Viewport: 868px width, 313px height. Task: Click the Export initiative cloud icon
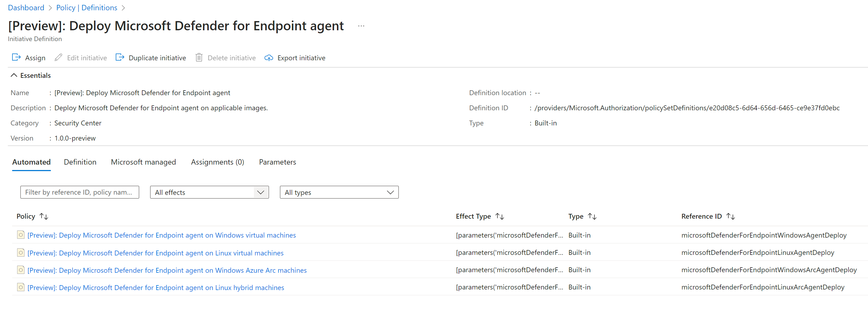[269, 58]
